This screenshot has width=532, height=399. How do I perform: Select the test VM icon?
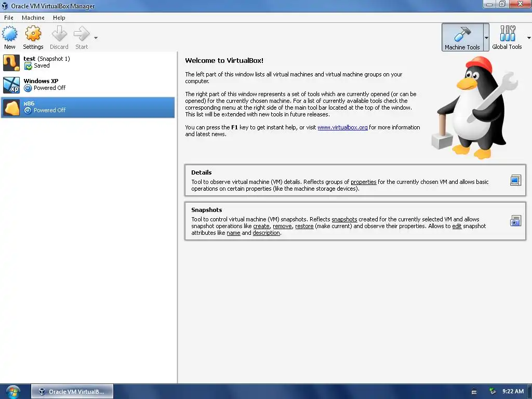tap(11, 62)
